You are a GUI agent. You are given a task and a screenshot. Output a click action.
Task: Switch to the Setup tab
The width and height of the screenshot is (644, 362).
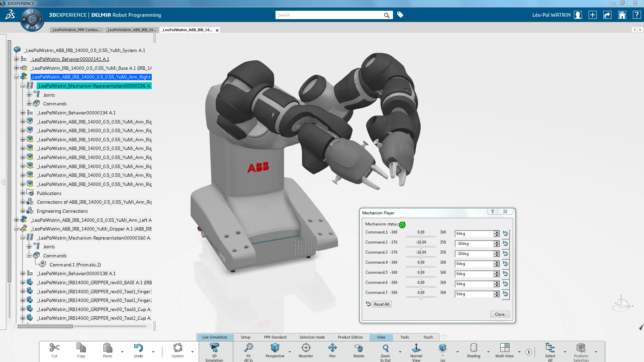(x=245, y=337)
